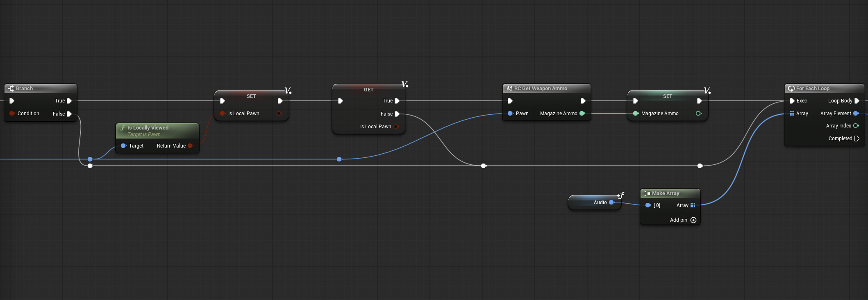This screenshot has height=300, width=868.
Task: Click the Branch node's input execution pin
Action: click(x=12, y=101)
